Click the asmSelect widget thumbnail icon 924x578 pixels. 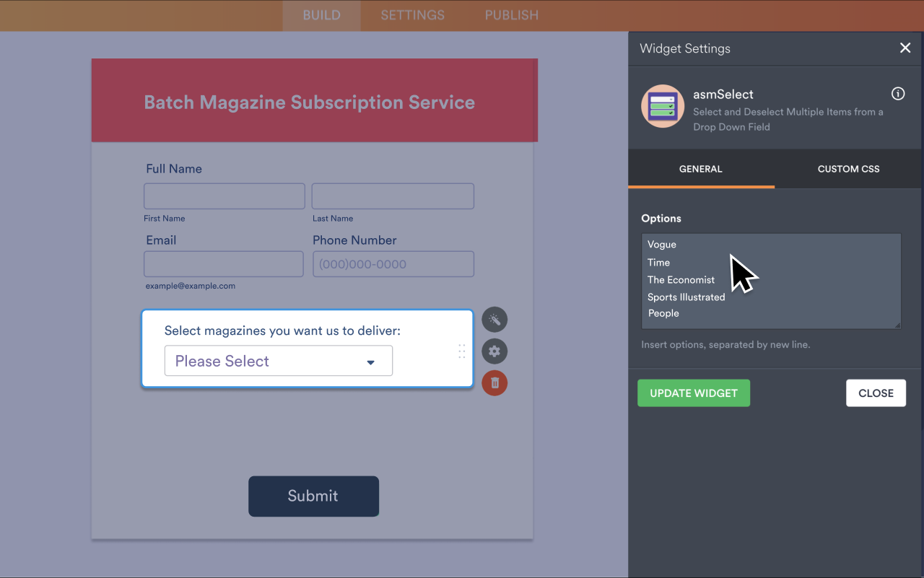[662, 105]
